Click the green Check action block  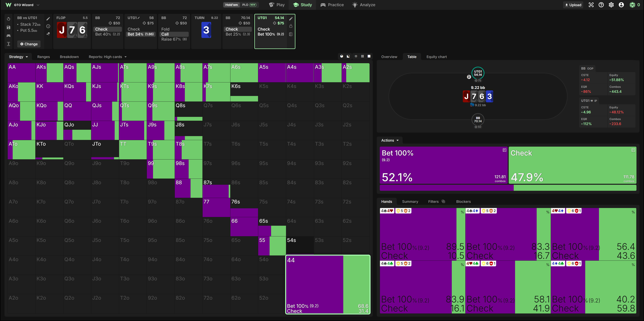pos(573,165)
